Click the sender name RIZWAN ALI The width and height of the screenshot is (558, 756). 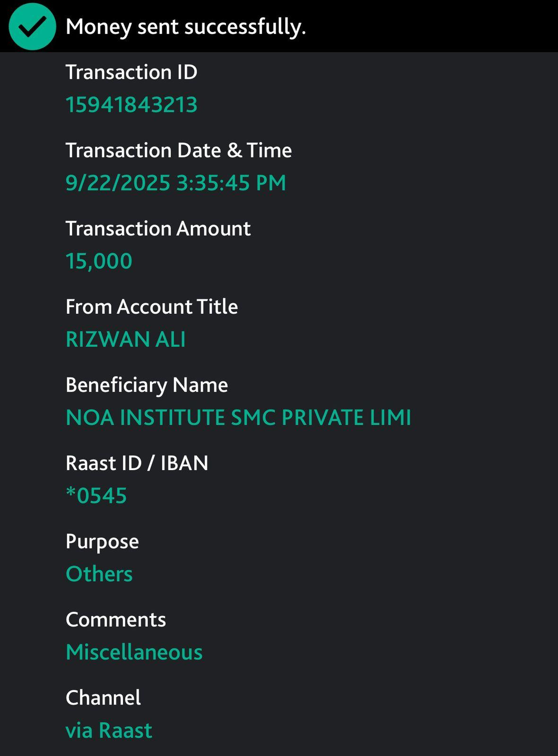tap(126, 339)
